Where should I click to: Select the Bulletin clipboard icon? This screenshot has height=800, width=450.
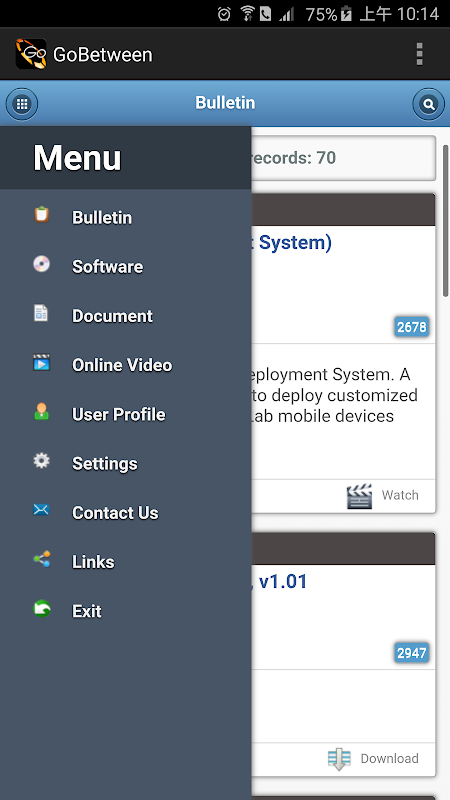click(x=41, y=215)
